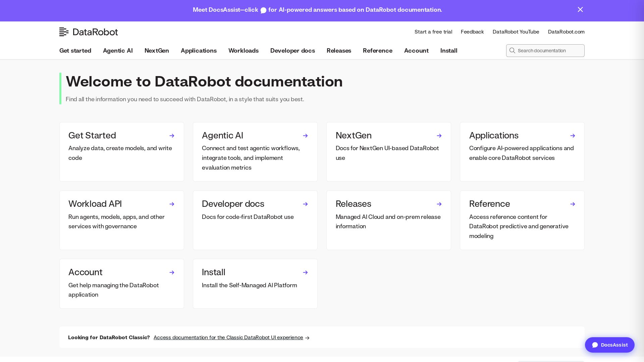Go to DataRobot.com link
The height and width of the screenshot is (362, 644).
coord(566,32)
